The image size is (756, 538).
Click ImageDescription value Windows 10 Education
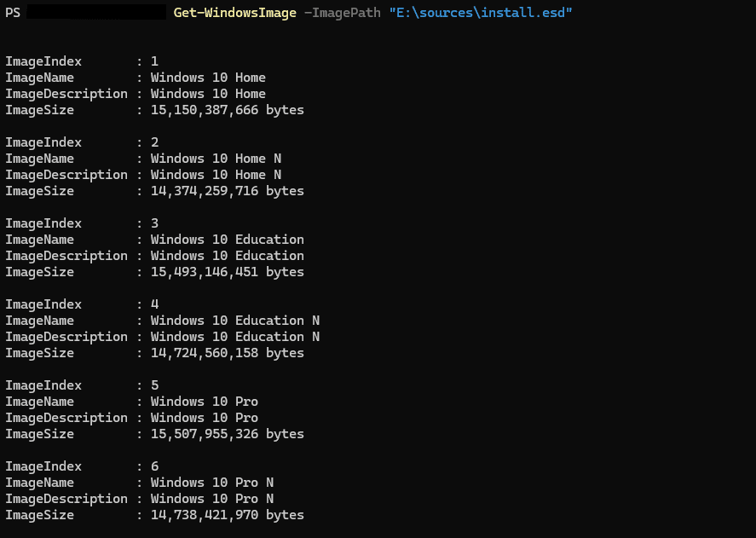(227, 256)
